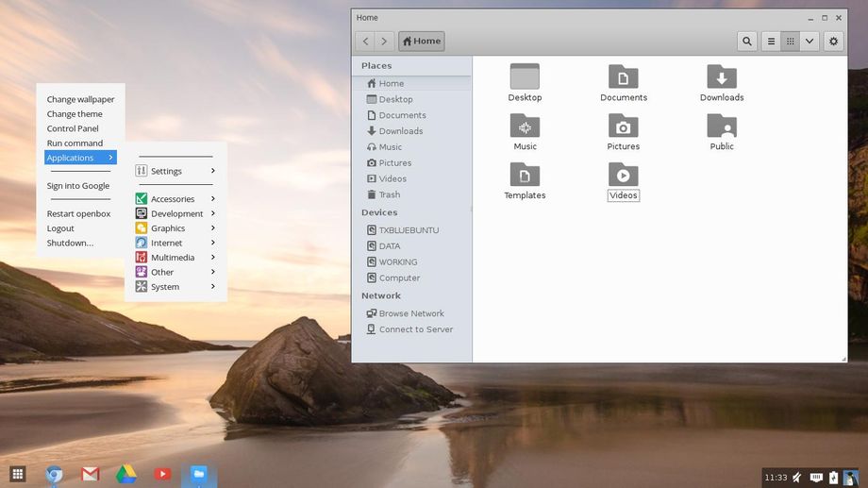Select Videos in the sidebar
868x488 pixels.
(412, 179)
